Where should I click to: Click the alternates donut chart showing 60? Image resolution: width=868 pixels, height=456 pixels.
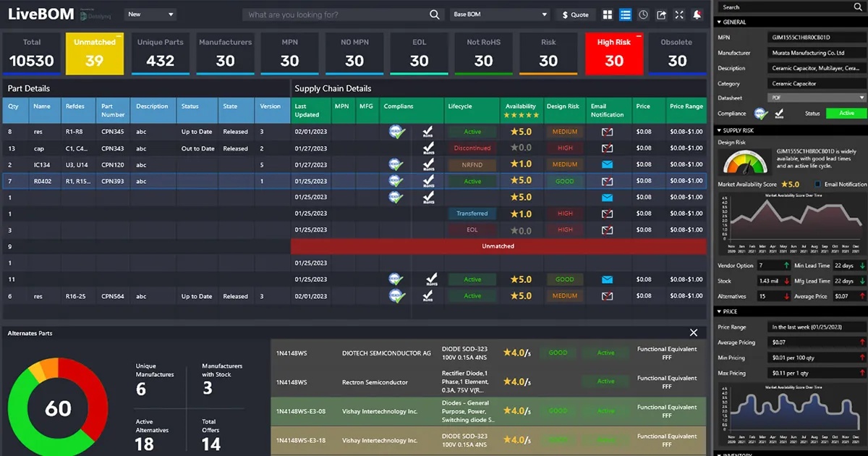(x=57, y=406)
